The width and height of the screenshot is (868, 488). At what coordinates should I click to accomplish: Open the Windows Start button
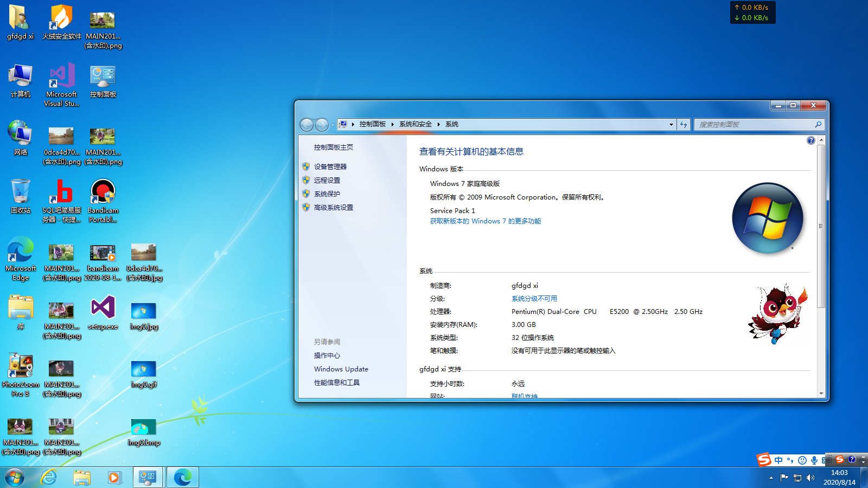pyautogui.click(x=15, y=477)
